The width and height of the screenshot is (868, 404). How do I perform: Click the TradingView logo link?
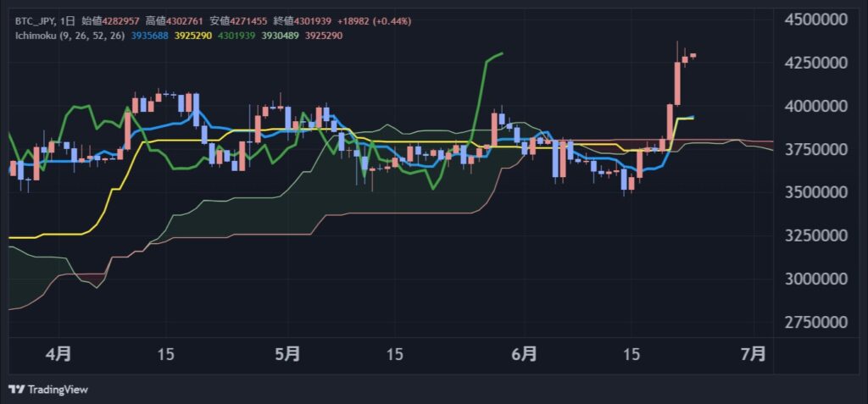(48, 390)
